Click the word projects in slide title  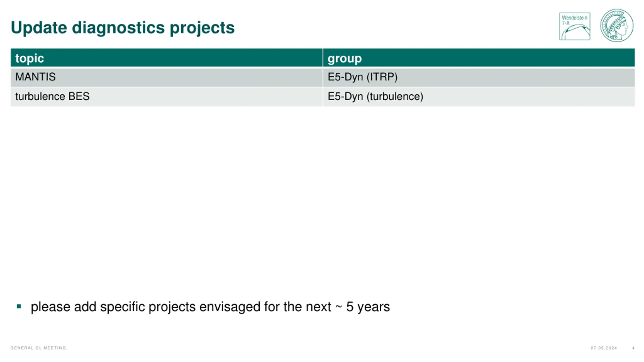click(202, 28)
